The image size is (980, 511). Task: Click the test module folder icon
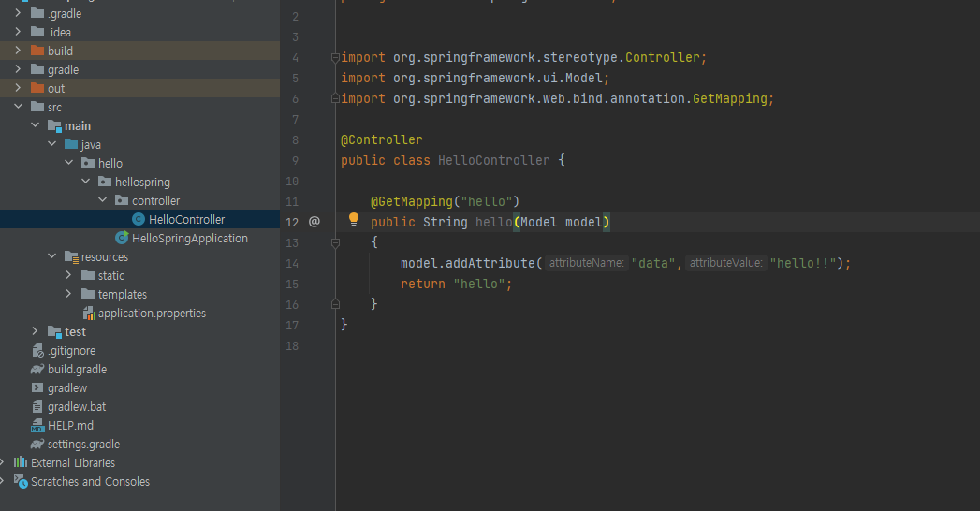pos(54,331)
